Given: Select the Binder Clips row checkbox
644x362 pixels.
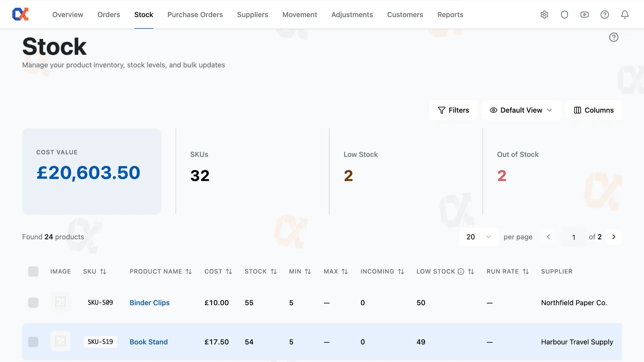Looking at the screenshot, I should 33,302.
